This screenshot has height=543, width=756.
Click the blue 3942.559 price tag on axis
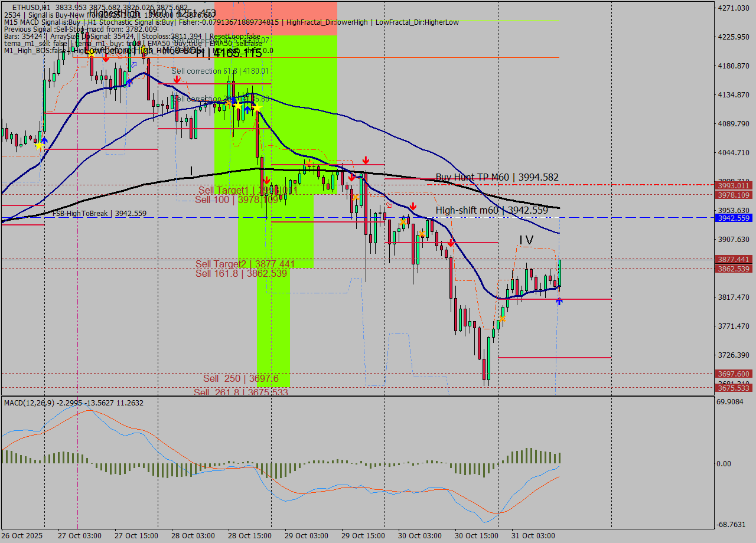pos(733,218)
